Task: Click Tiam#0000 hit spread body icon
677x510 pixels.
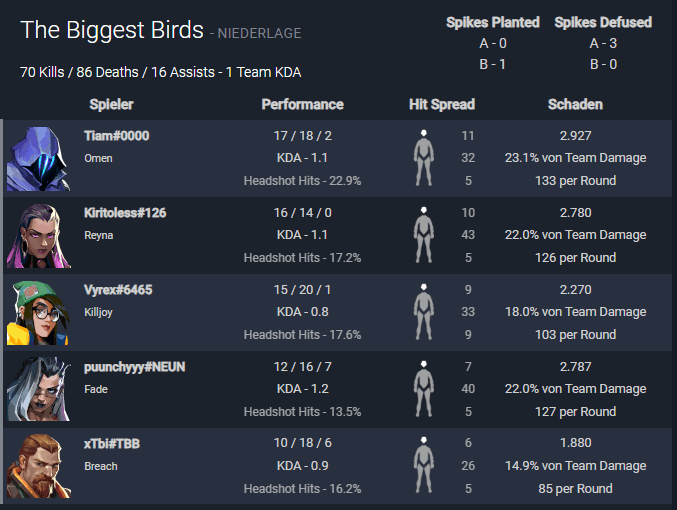Action: pos(424,158)
